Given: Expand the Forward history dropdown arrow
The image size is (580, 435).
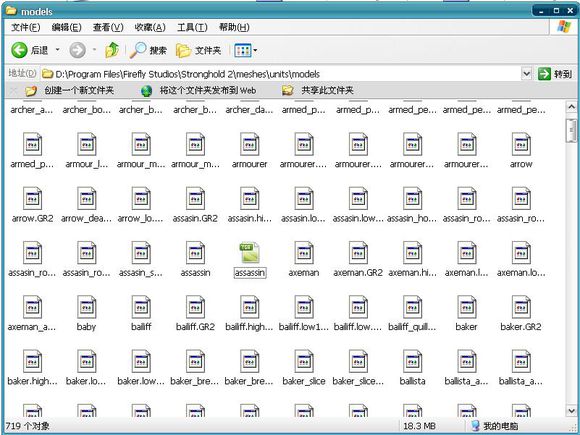Looking at the screenshot, I should pos(94,50).
